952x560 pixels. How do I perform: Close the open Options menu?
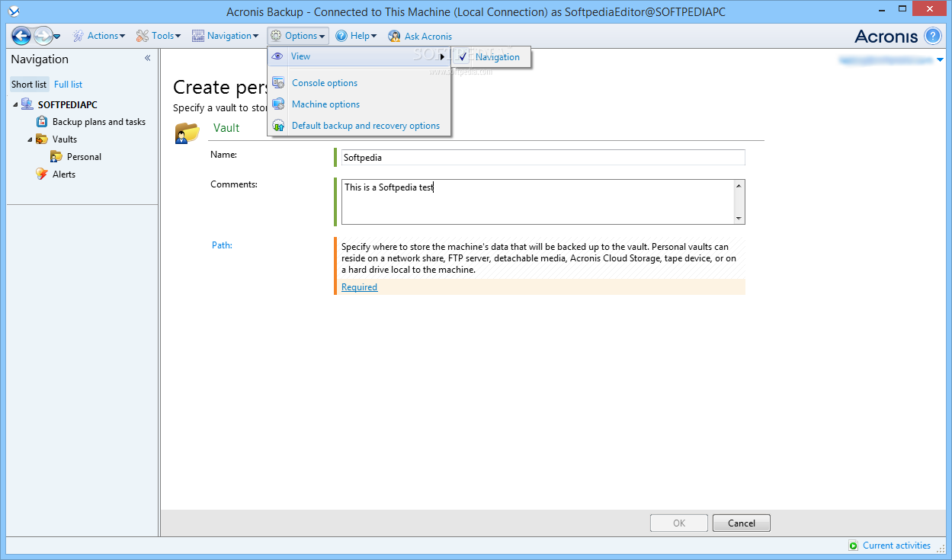click(x=298, y=36)
